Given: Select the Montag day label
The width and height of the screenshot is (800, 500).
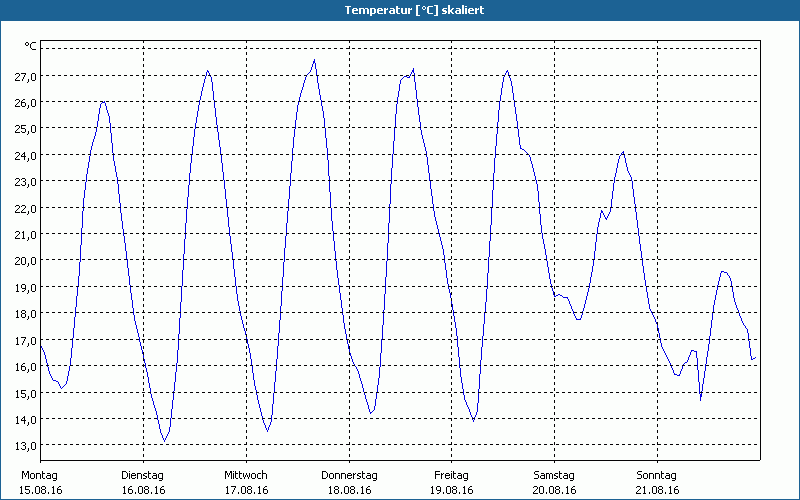Looking at the screenshot, I should pyautogui.click(x=40, y=475).
